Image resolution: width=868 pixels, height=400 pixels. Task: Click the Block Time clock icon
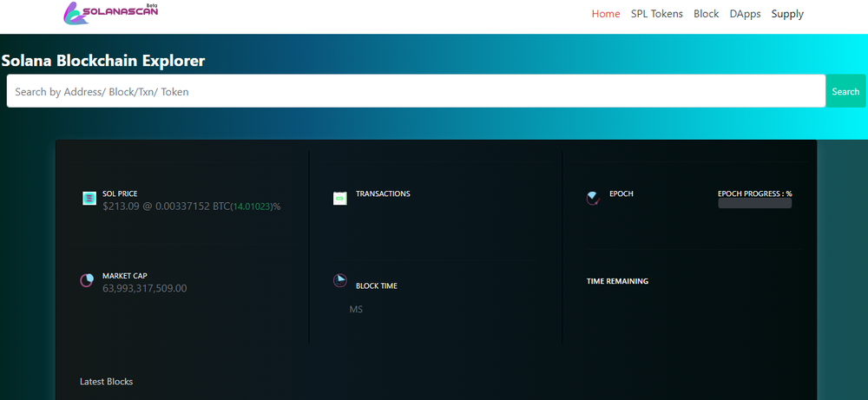coord(340,280)
